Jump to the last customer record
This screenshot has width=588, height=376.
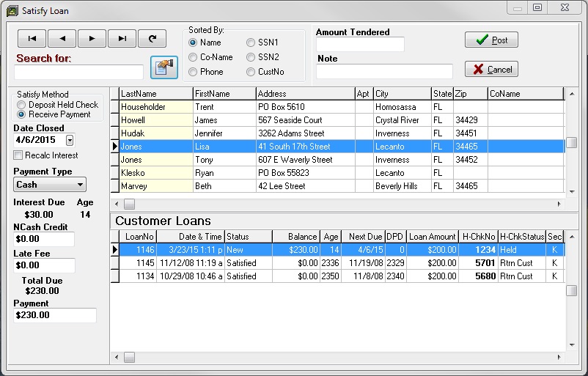pos(122,38)
